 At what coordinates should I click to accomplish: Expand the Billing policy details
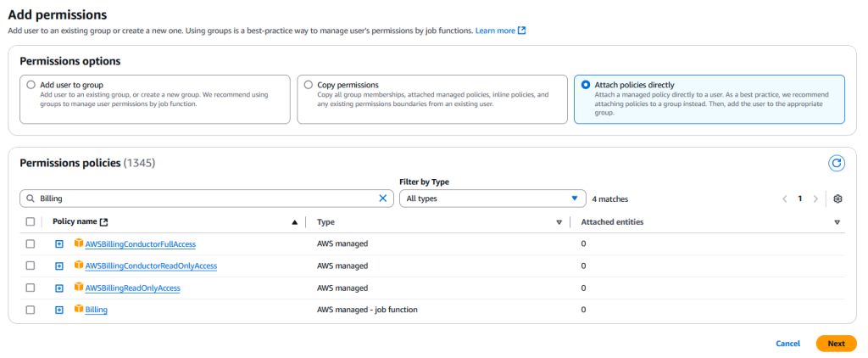coord(59,310)
